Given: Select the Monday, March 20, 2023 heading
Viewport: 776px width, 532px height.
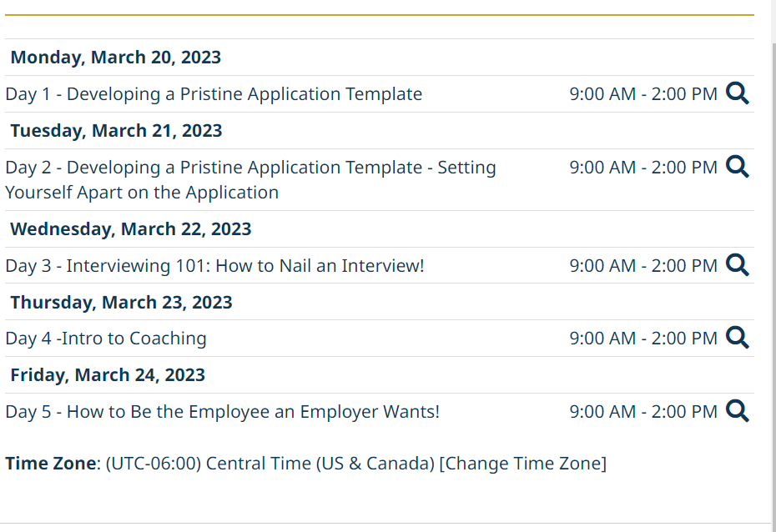Looking at the screenshot, I should point(116,58).
